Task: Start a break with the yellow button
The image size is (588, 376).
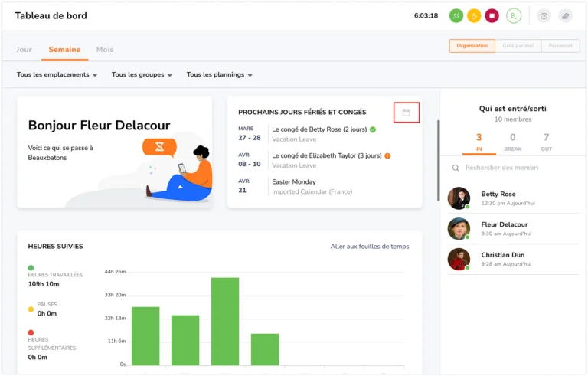Action: [x=474, y=16]
